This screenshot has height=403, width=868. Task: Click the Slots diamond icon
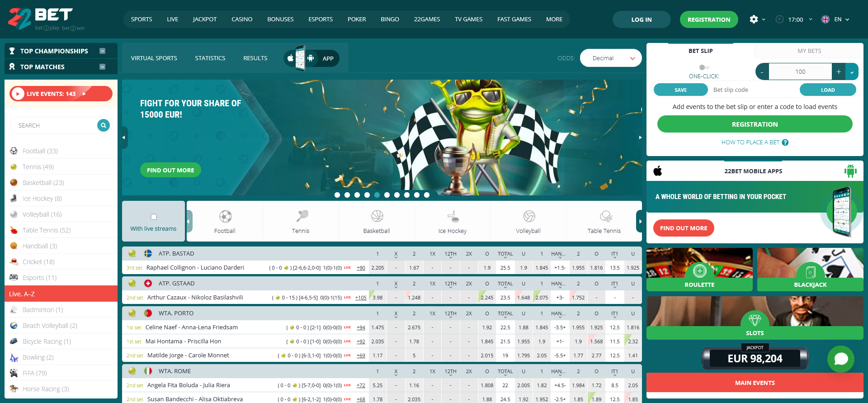(x=755, y=320)
